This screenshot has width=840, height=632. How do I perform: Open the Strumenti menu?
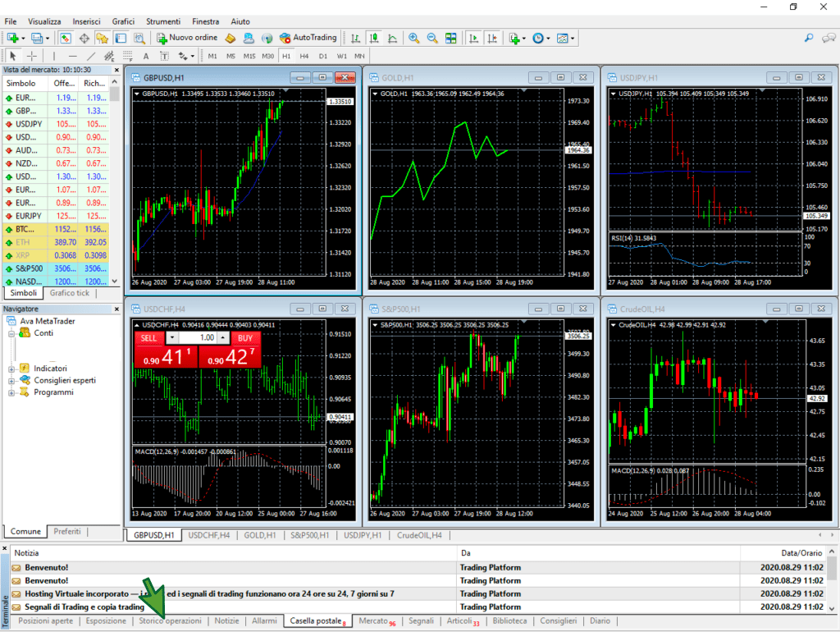coord(163,21)
